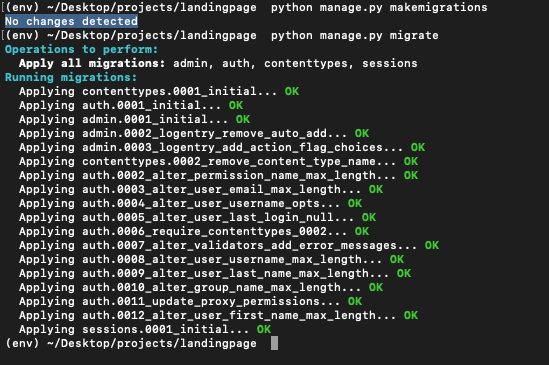
Task: Click the 'python manage.py makemigrations' command
Action: click(x=379, y=7)
